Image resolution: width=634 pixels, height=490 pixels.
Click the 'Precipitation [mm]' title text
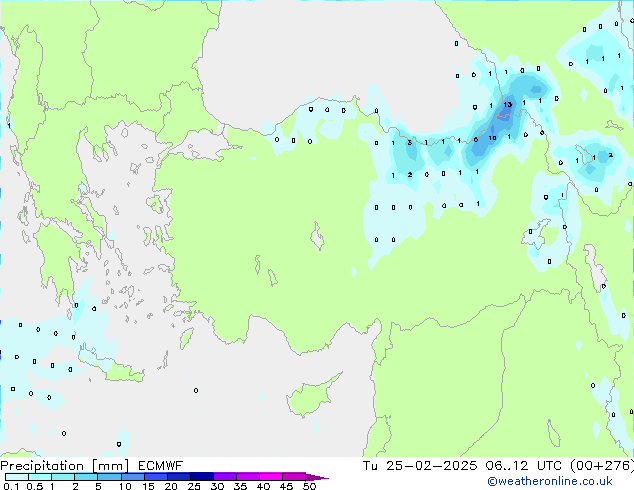64,466
